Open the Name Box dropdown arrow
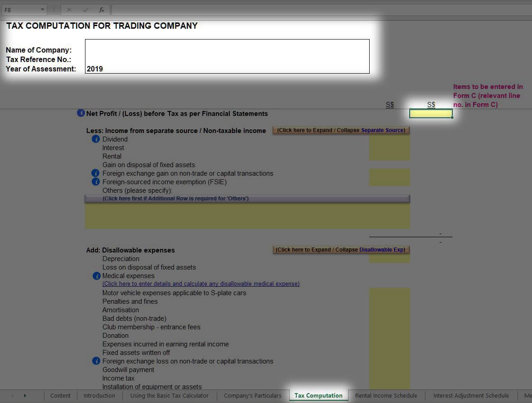 coord(43,9)
